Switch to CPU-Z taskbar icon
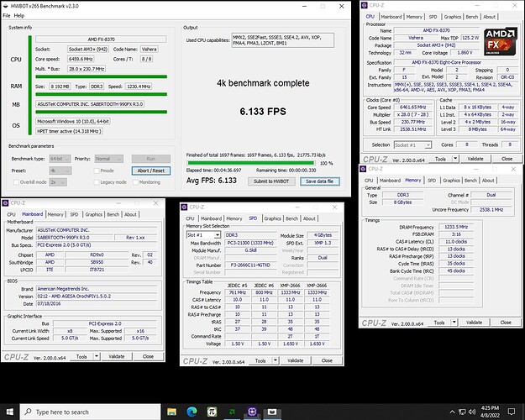Viewport: 525px width, 420px height. tap(252, 412)
